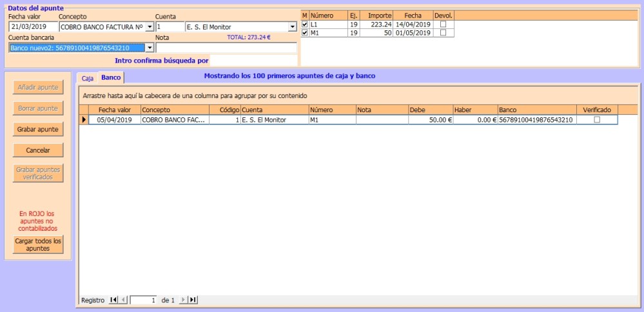Toggle the Verificado checkbox in the grid row
The image size is (644, 312).
tap(596, 120)
